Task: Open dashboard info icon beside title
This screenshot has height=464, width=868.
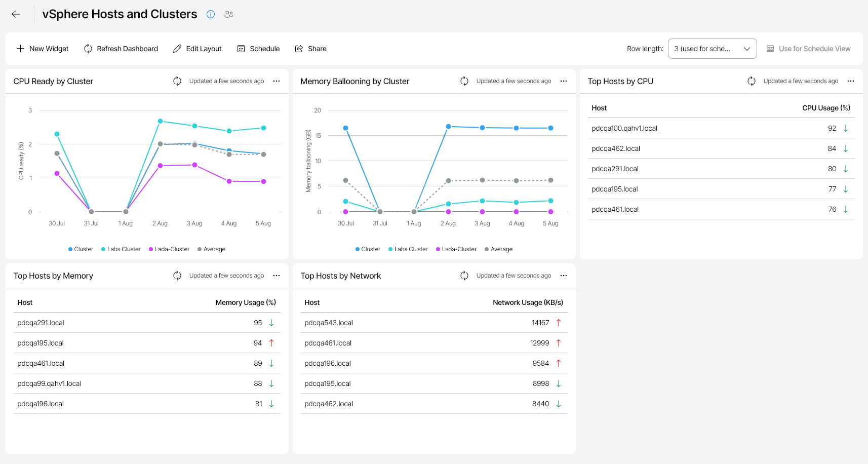Action: 211,14
